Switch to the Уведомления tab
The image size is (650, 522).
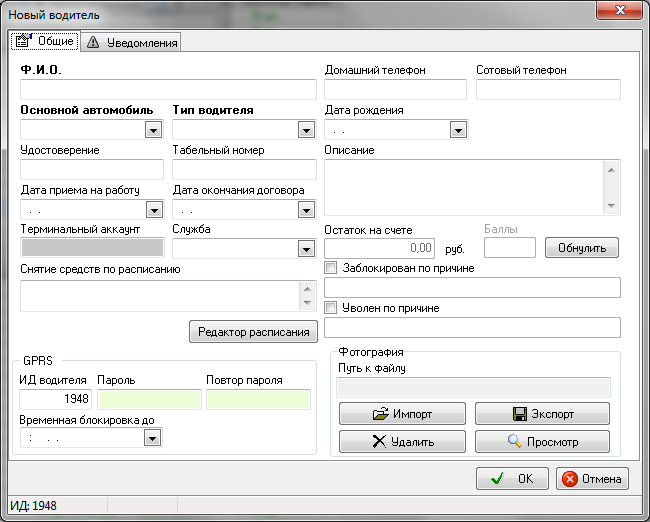pyautogui.click(x=131, y=42)
